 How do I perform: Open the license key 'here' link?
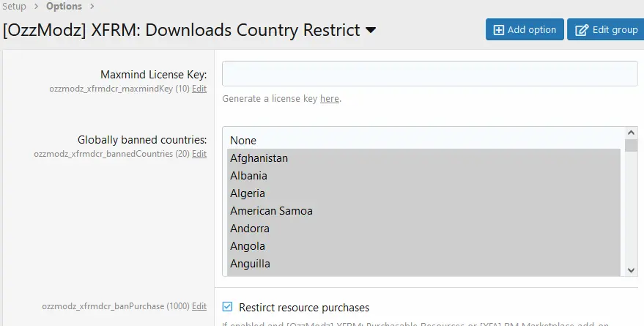[330, 99]
